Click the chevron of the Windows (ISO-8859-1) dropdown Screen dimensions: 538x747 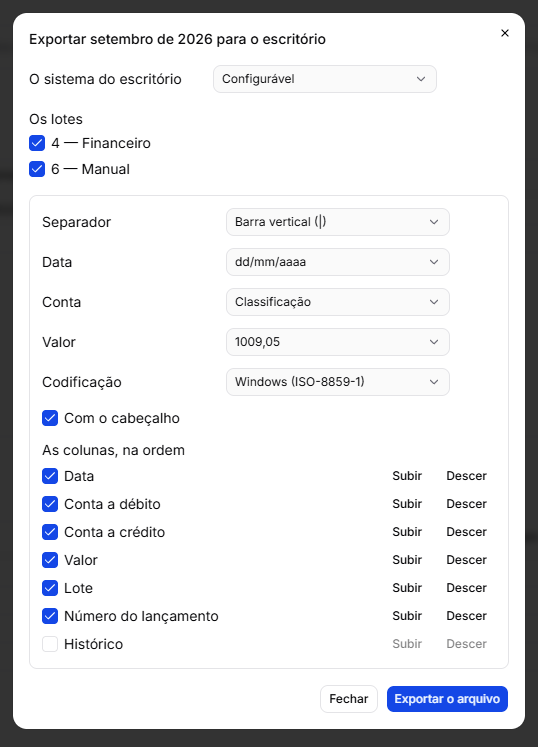coord(434,382)
